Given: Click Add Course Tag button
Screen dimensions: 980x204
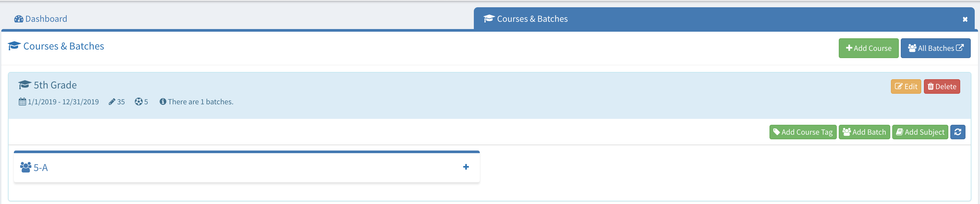Looking at the screenshot, I should [802, 132].
